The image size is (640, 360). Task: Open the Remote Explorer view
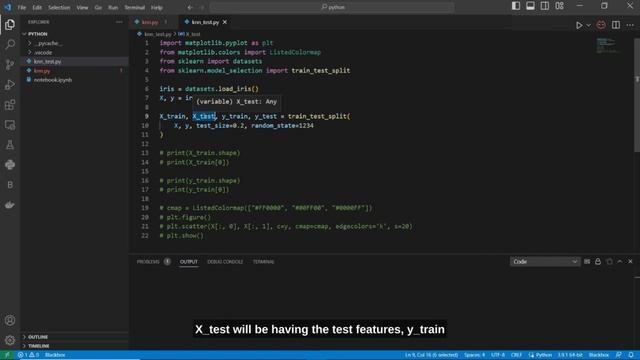[10, 125]
